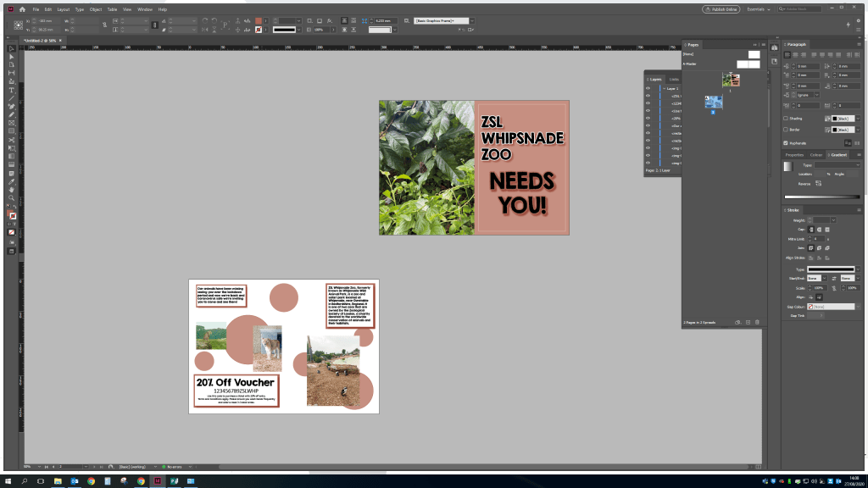Enable the Shading checkbox
This screenshot has width=868, height=488.
click(787, 119)
